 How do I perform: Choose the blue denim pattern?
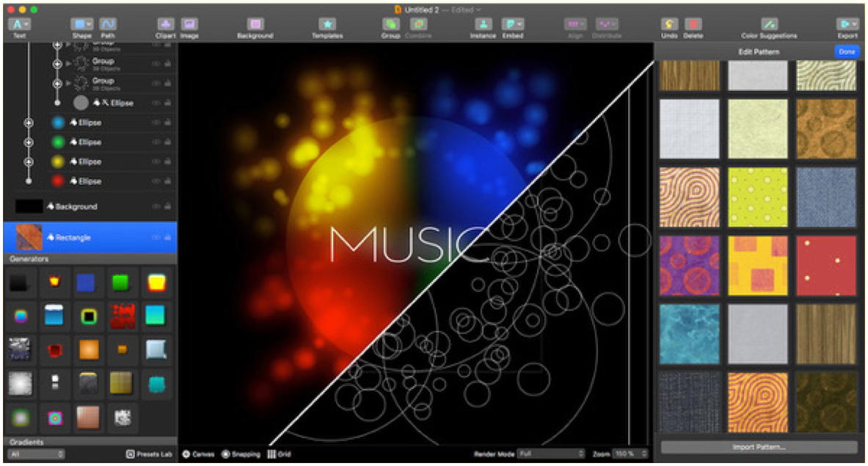click(826, 197)
